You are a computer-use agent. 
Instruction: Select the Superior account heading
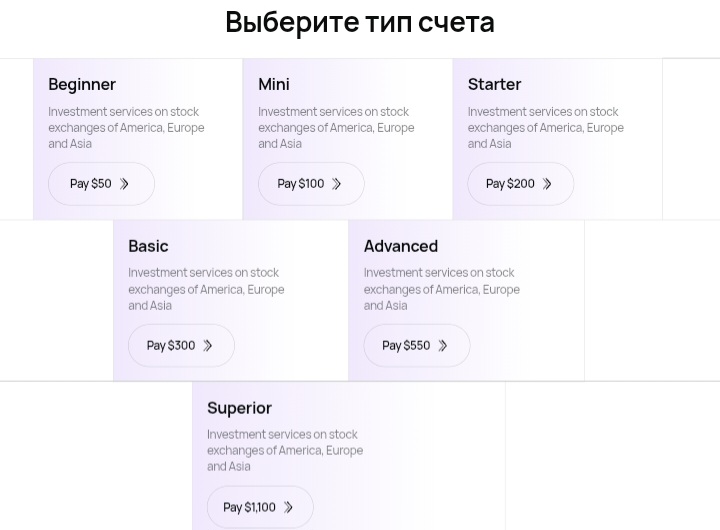tap(239, 408)
